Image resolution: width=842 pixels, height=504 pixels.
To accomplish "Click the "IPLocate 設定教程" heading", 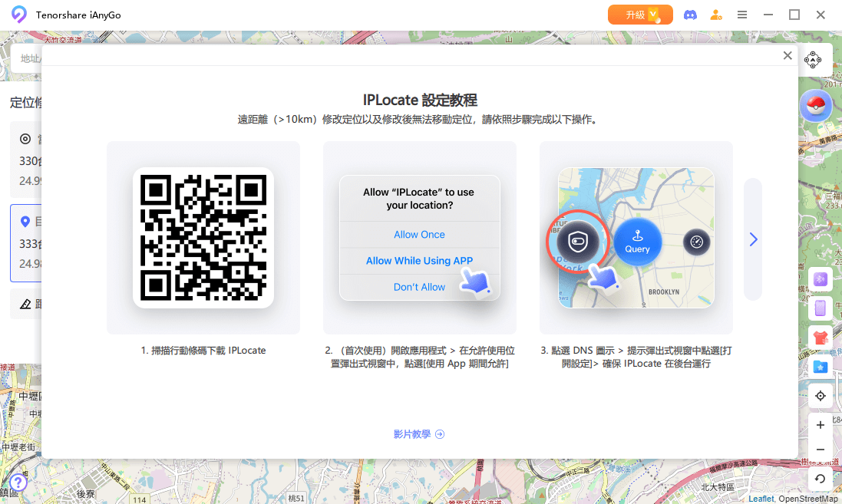I will pyautogui.click(x=419, y=100).
